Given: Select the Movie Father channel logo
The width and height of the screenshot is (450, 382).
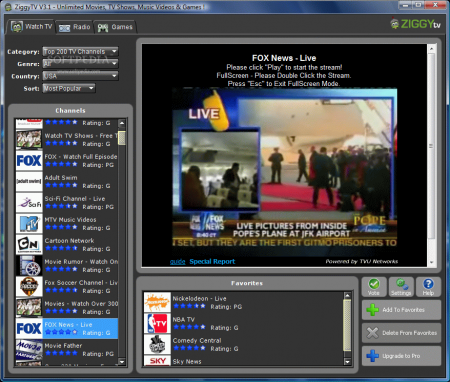Looking at the screenshot, I should pos(29,349).
